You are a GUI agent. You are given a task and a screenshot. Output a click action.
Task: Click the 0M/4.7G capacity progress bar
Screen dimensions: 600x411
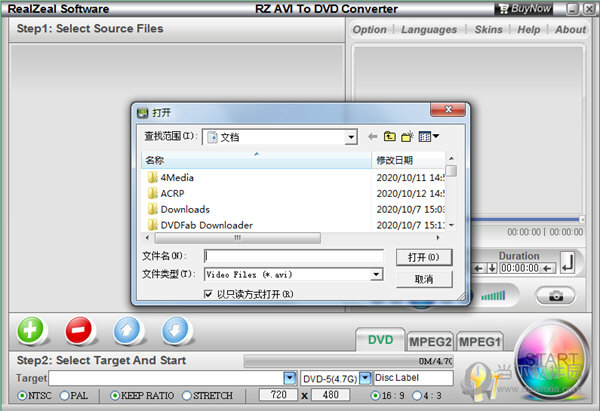click(x=349, y=361)
